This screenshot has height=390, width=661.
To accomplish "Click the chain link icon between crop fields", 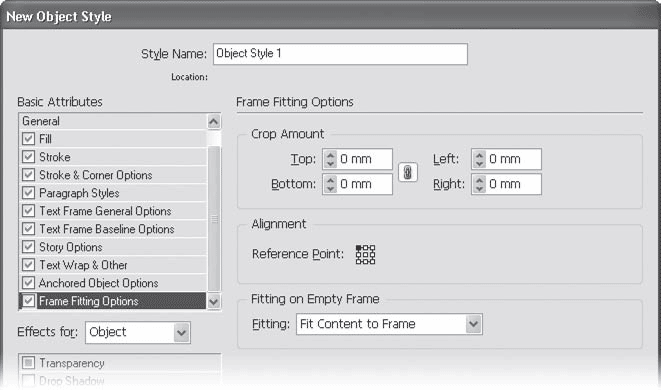I will [408, 172].
